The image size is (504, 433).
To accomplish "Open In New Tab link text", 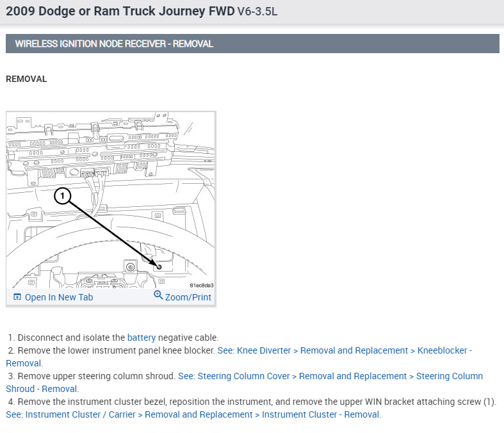I will point(59,297).
